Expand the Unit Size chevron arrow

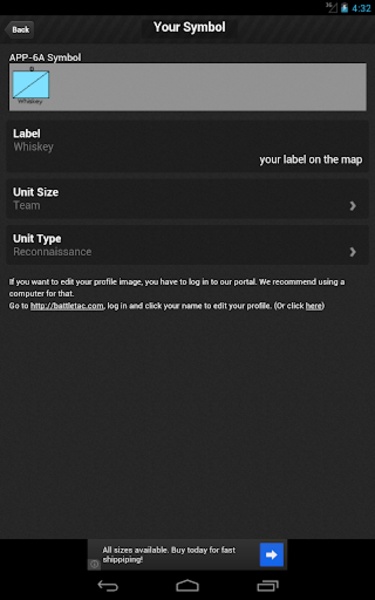point(352,206)
